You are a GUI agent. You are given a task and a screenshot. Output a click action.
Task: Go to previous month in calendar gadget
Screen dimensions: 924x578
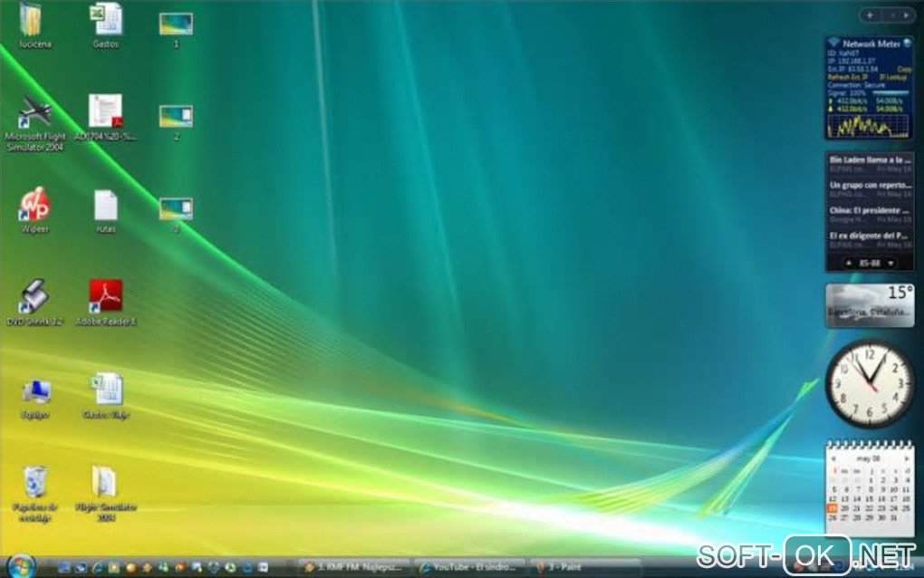pyautogui.click(x=833, y=458)
